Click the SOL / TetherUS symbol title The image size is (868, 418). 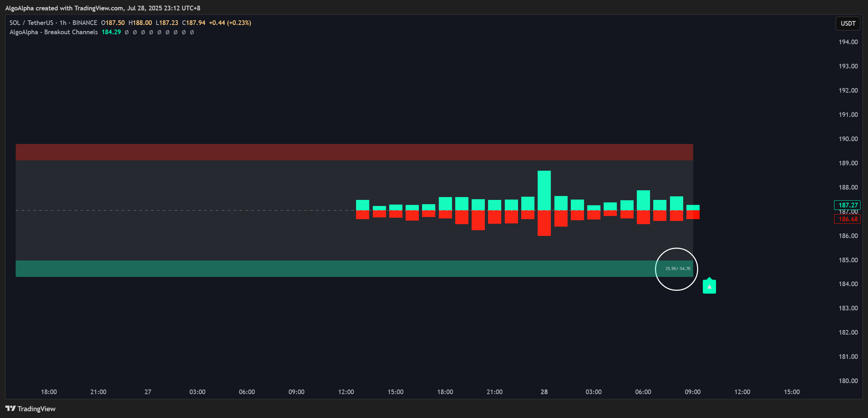31,23
